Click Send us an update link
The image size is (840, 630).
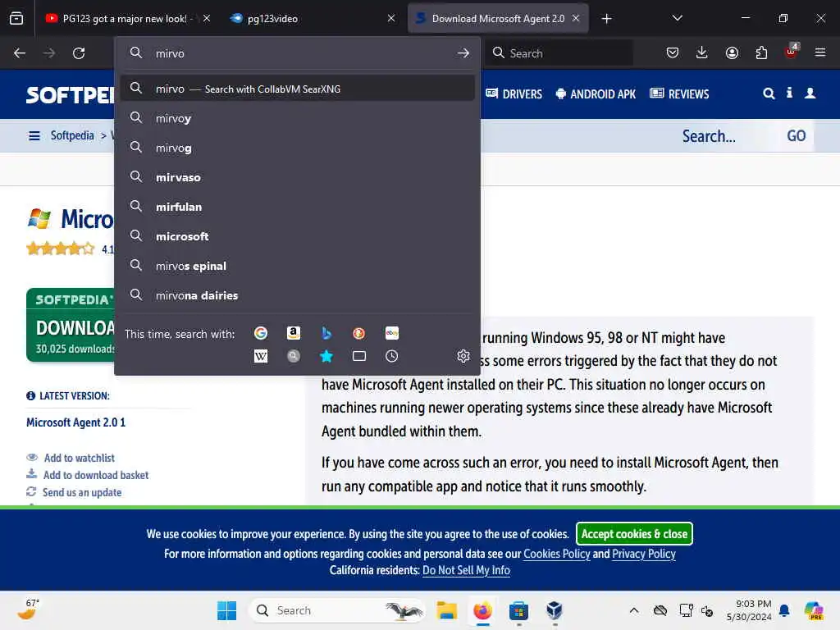click(82, 492)
